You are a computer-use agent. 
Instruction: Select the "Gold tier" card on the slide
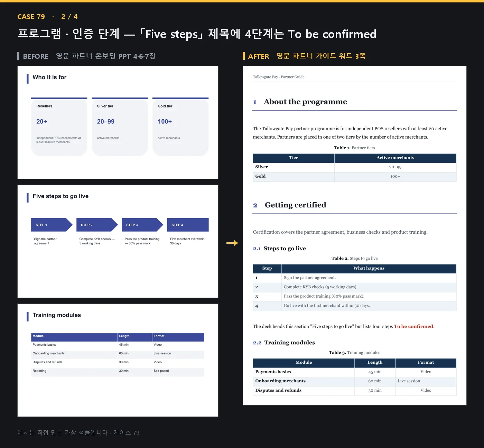(180, 127)
